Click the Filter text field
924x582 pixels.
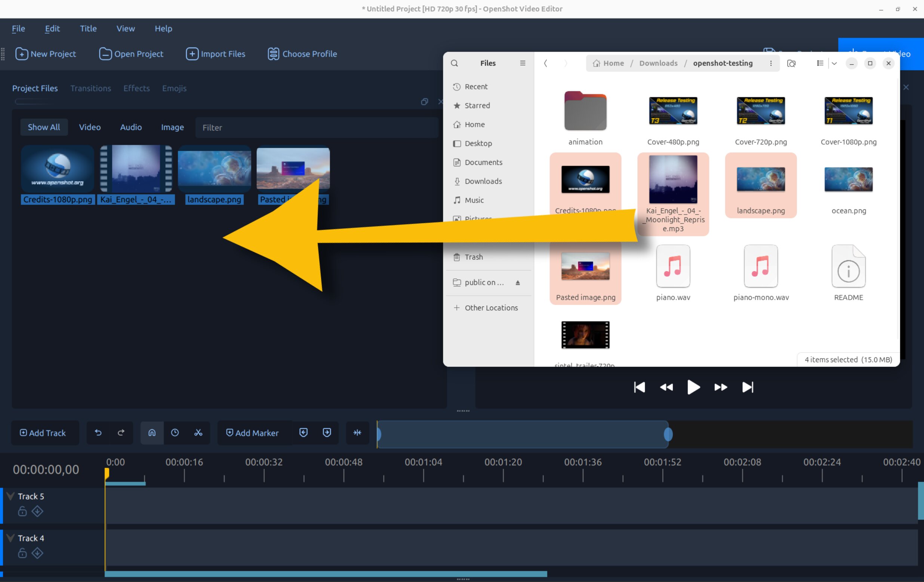pos(317,127)
